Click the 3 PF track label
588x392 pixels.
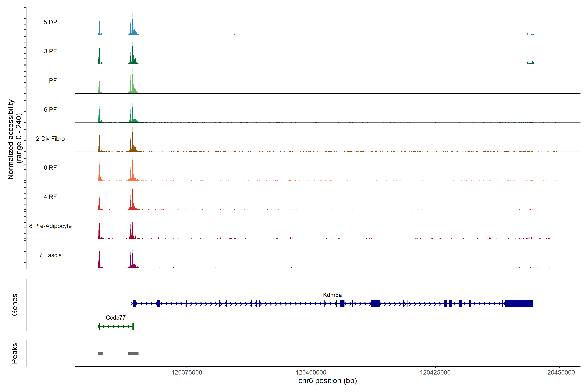50,51
